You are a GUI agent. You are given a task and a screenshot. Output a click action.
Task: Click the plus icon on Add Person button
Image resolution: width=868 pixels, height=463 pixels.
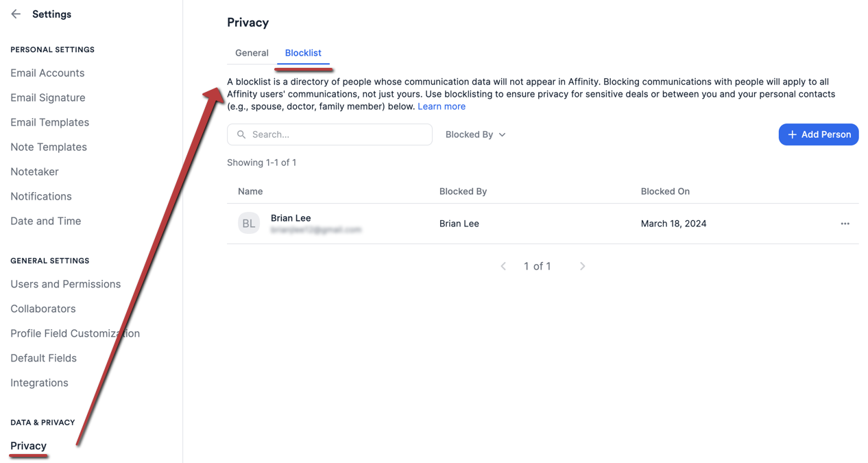pos(792,134)
